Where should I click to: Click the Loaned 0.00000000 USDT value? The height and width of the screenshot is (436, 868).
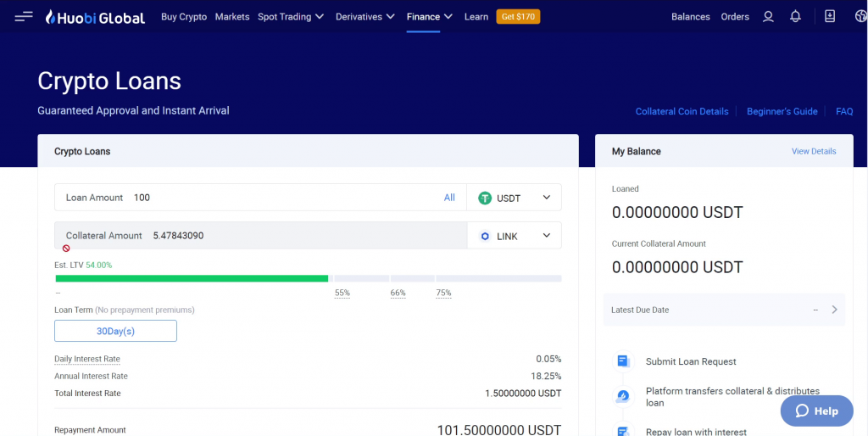677,212
